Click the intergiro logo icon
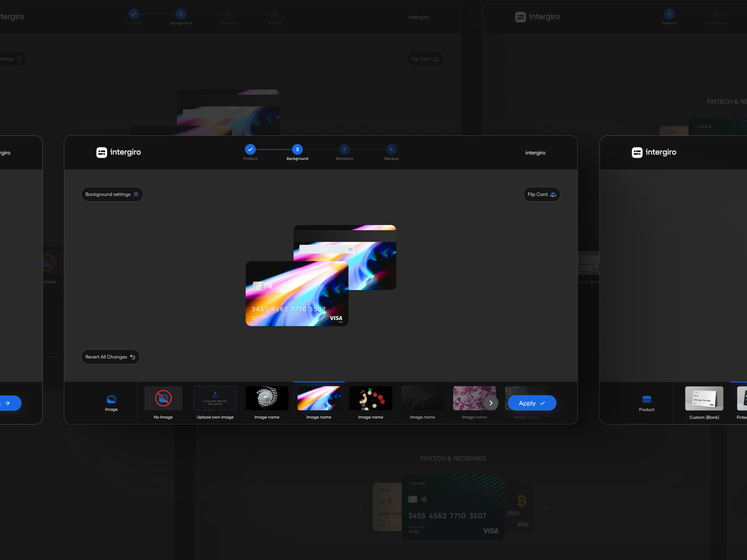This screenshot has height=560, width=747. 102,152
